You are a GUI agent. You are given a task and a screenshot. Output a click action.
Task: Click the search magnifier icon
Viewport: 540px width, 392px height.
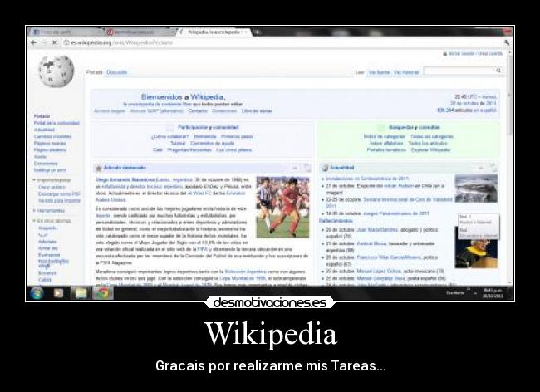pyautogui.click(x=498, y=71)
